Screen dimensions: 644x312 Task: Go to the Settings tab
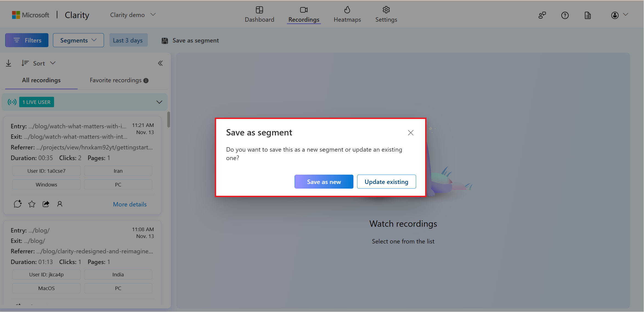(x=386, y=15)
